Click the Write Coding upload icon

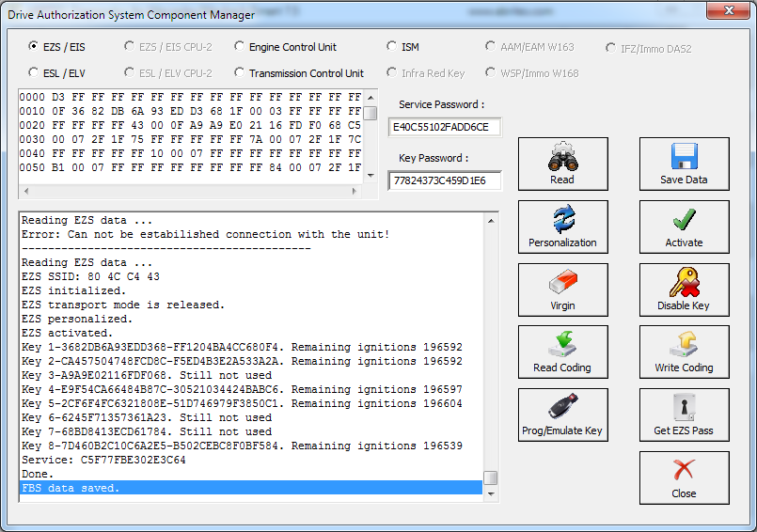[684, 344]
